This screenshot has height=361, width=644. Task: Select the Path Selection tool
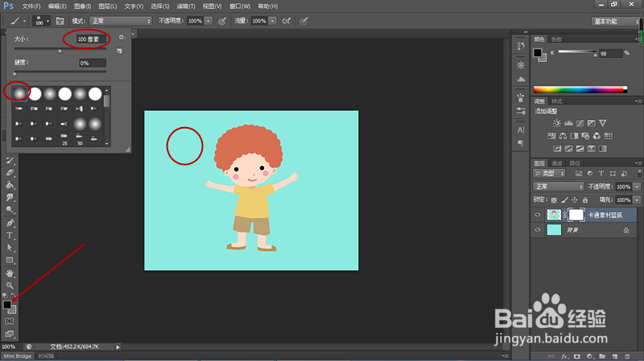click(x=10, y=248)
